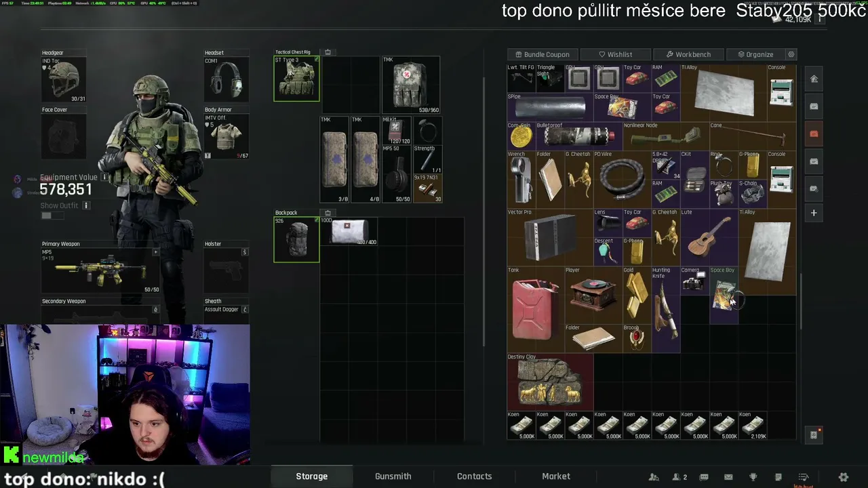Switch to the highlighted orange stash tab
This screenshot has width=868, height=488.
click(x=814, y=134)
